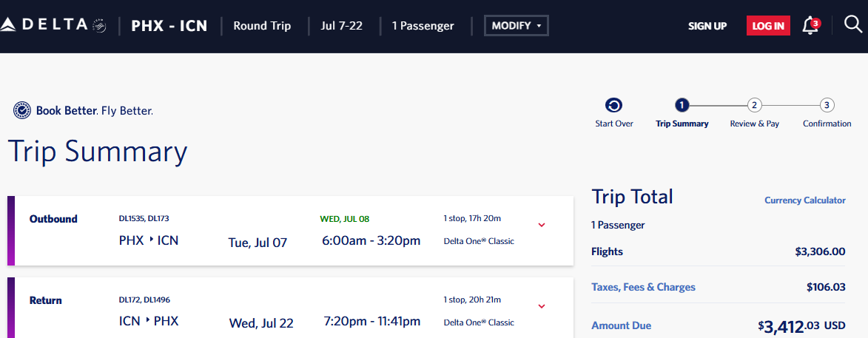This screenshot has width=868, height=338.
Task: Click the Start Over eye icon
Action: (613, 105)
